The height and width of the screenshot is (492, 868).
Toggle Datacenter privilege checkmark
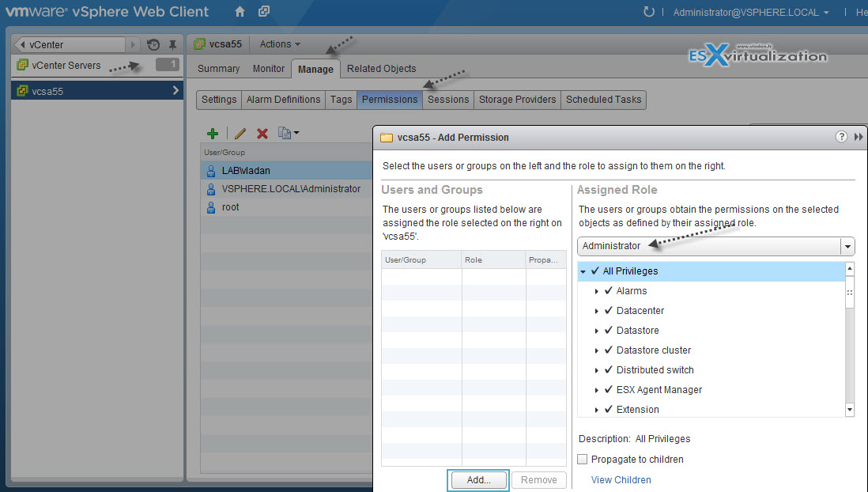(x=609, y=311)
